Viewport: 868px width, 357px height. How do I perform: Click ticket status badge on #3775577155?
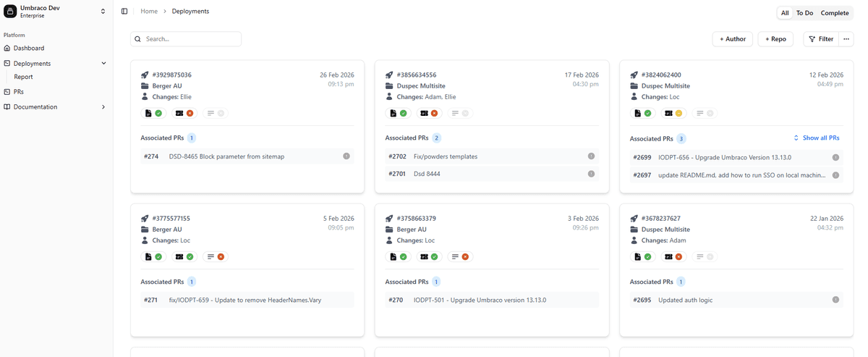click(x=184, y=256)
